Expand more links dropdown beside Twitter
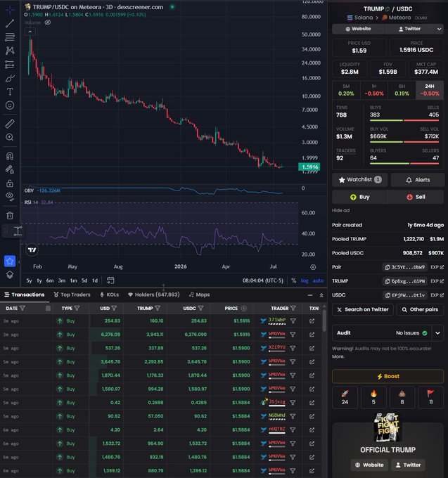Screen dimensions: 448x478 click(439, 29)
